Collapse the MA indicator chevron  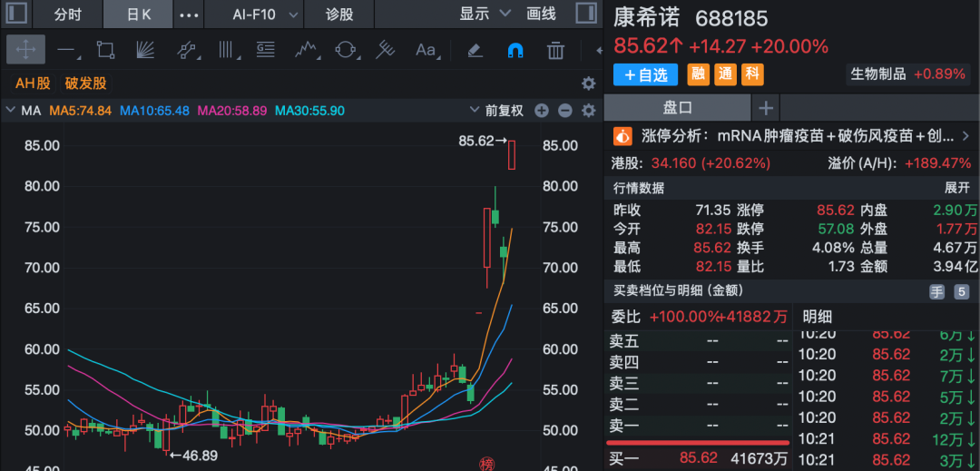pos(10,112)
